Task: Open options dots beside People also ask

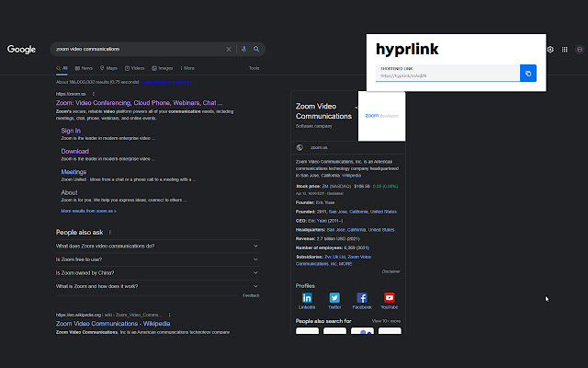Action: pos(110,233)
